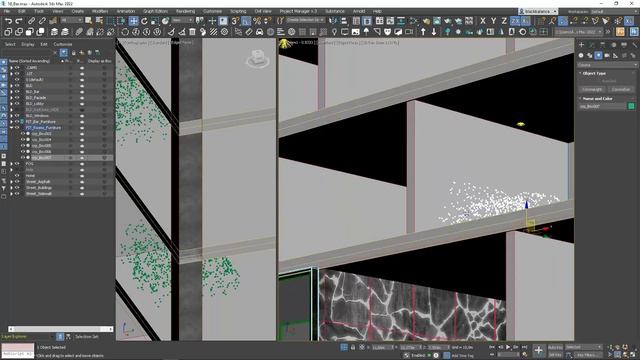Screen dimensions: 640x360
Task: Toggle visibility eye of BLD_Bar layer
Action: (x=17, y=92)
